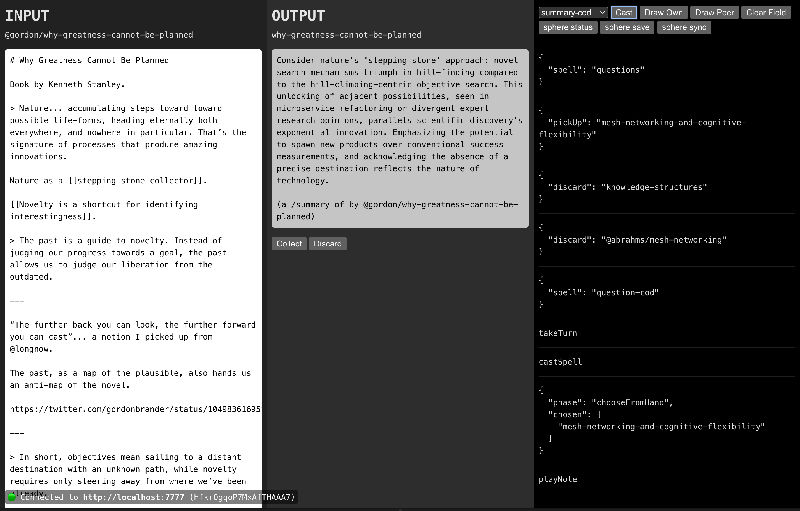The width and height of the screenshot is (800, 511).
Task: Click the takeTurn log entry
Action: (x=558, y=333)
